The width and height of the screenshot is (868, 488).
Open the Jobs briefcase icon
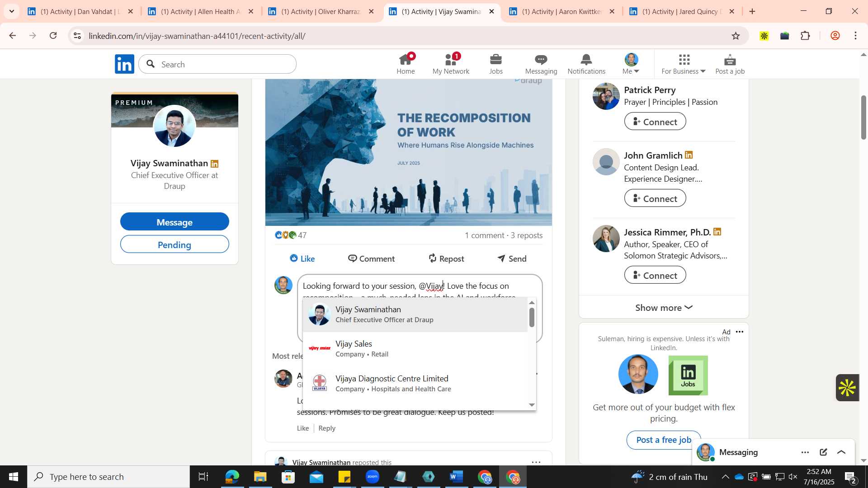point(496,64)
